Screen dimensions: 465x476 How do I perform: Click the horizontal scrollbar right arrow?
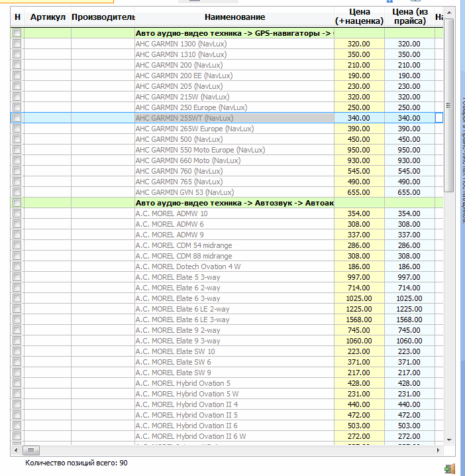[x=439, y=450]
